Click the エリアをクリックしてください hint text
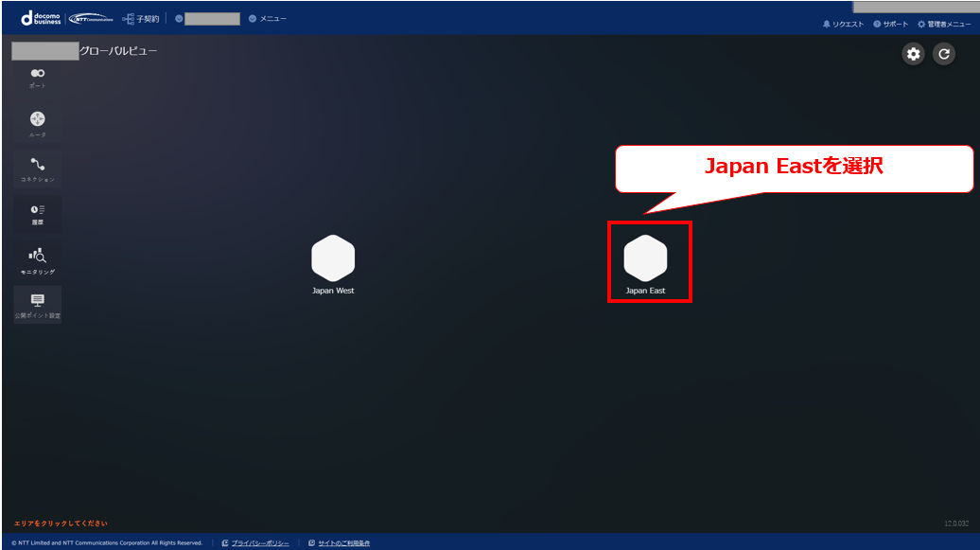This screenshot has height=550, width=980. coord(61,523)
